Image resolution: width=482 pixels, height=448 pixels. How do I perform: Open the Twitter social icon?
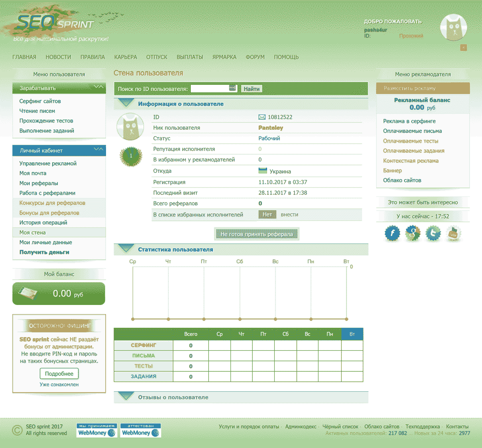tap(433, 233)
